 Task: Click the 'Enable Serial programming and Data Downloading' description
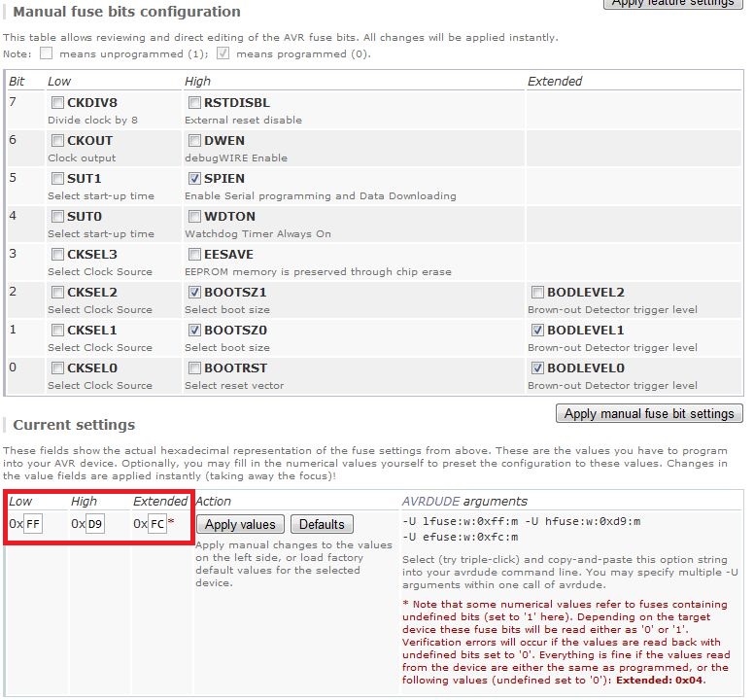pyautogui.click(x=321, y=195)
